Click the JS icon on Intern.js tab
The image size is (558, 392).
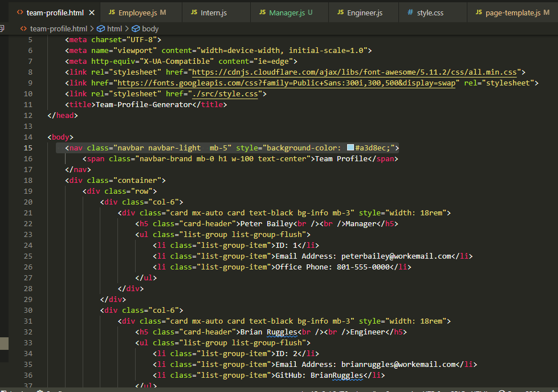pyautogui.click(x=194, y=11)
